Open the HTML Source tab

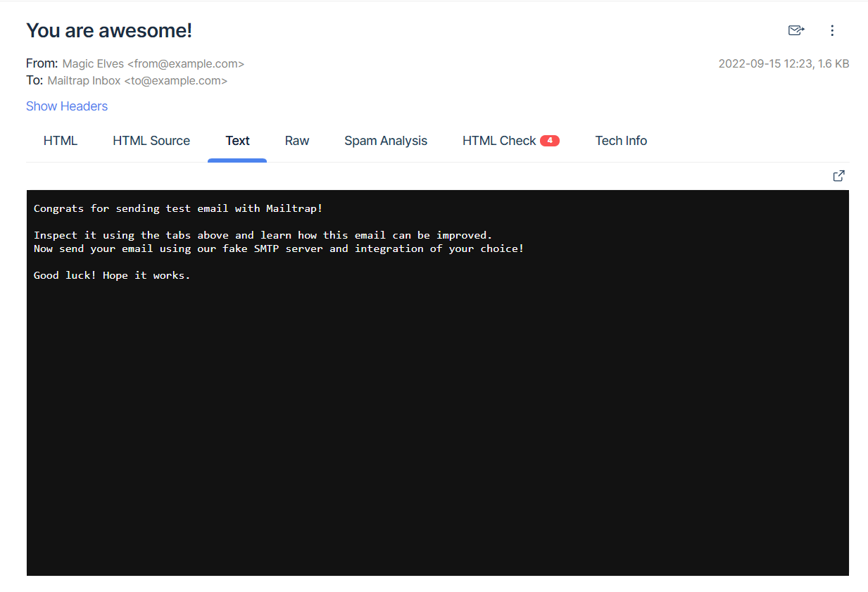tap(151, 141)
